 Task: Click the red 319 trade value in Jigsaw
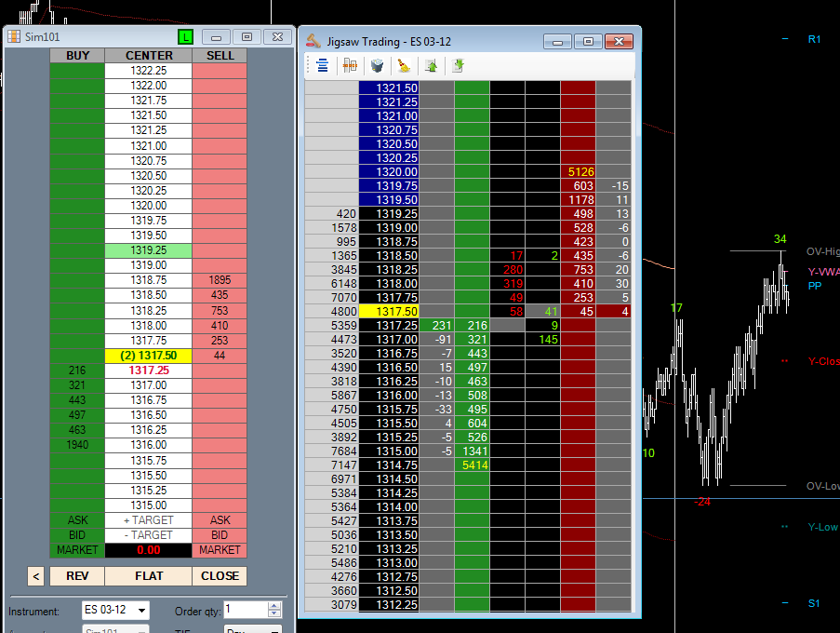[507, 284]
